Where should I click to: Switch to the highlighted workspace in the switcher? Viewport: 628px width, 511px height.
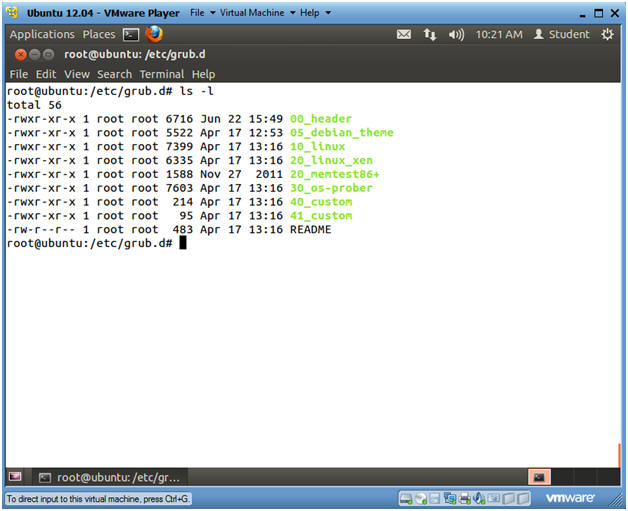[539, 477]
